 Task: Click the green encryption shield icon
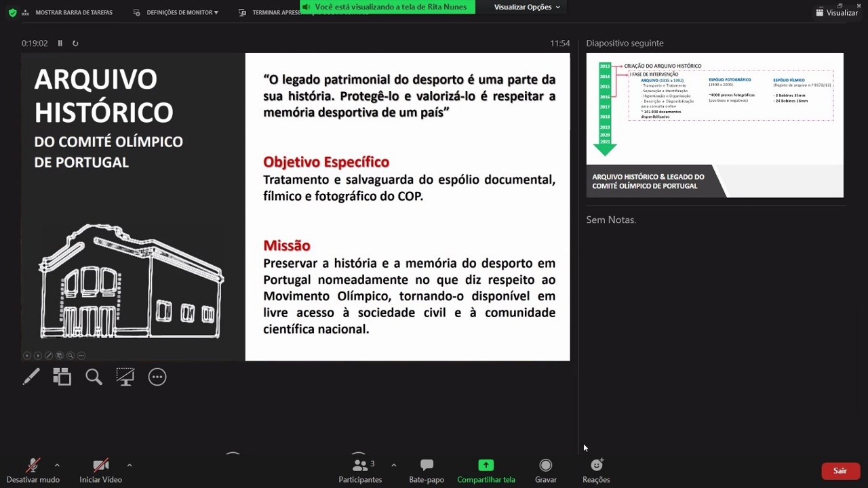pos(12,12)
